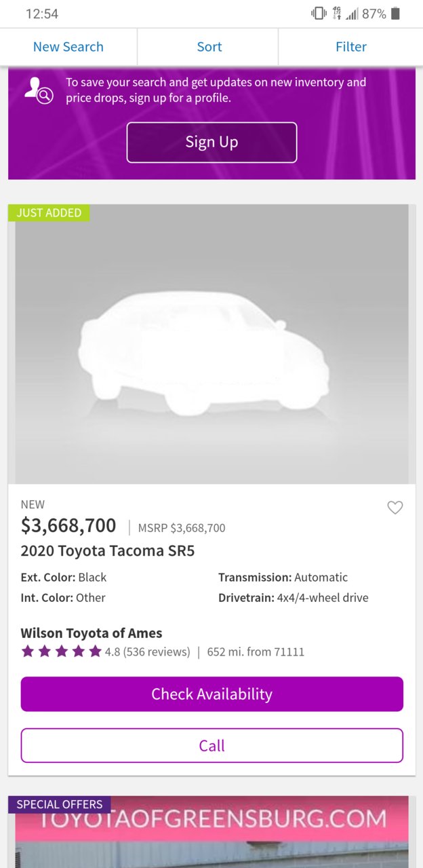Tap the vibrate mode icon in the status bar
The height and width of the screenshot is (868, 423).
pyautogui.click(x=318, y=14)
